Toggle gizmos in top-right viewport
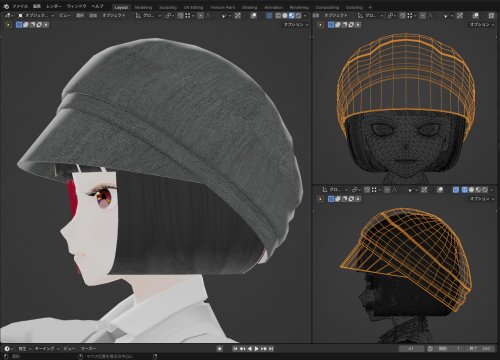Image resolution: width=500 pixels, height=360 pixels. [x=460, y=16]
